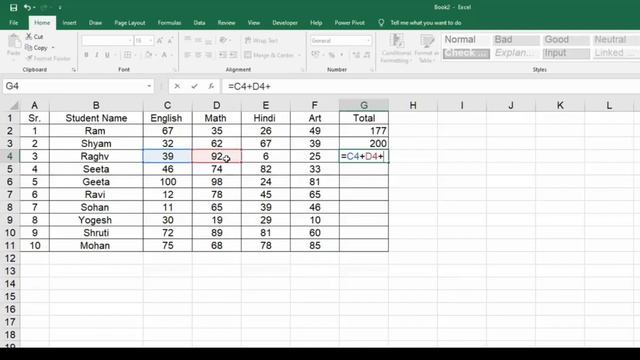Expand the Name Box dropdown arrow
Image resolution: width=640 pixels, height=360 pixels.
pyautogui.click(x=149, y=86)
